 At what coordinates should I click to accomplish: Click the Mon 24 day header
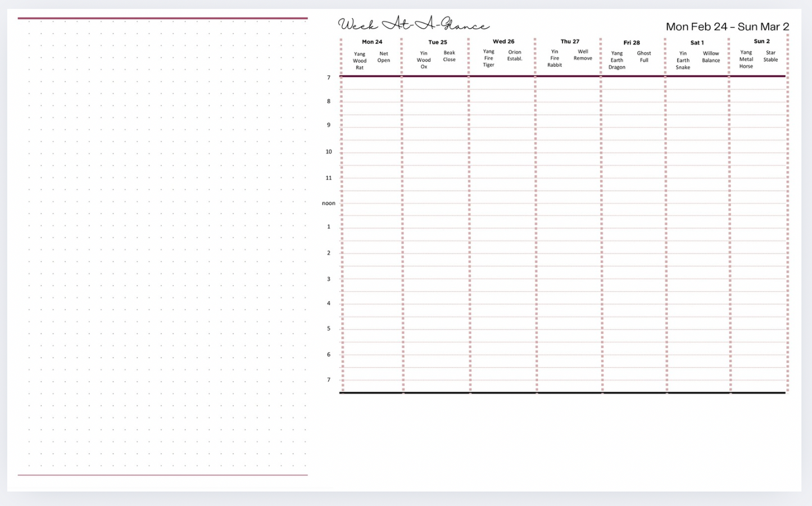(372, 42)
